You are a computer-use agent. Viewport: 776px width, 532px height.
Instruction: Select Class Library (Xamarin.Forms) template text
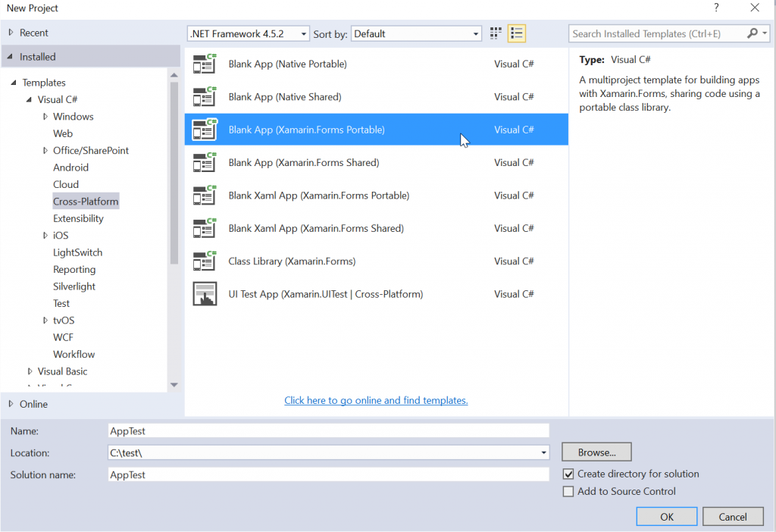[292, 261]
